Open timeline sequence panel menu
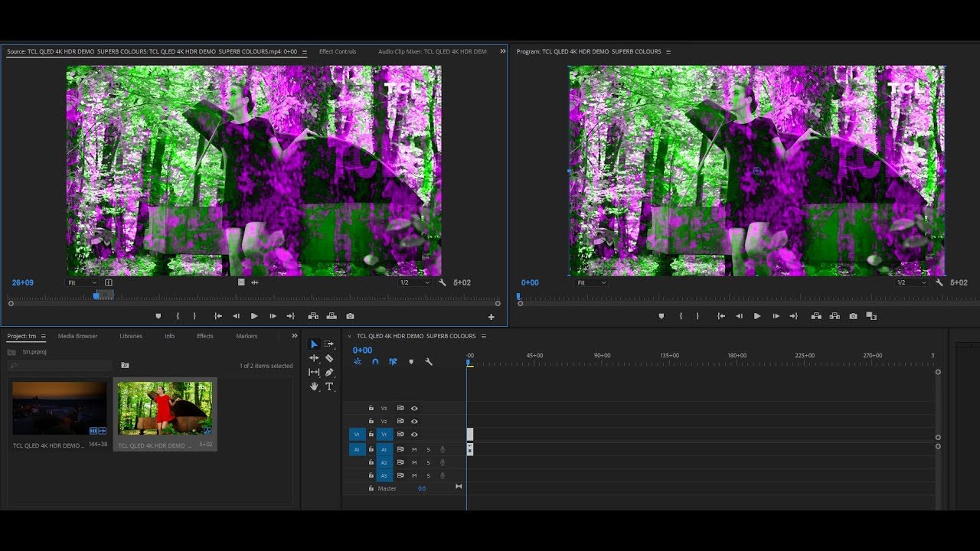This screenshot has width=980, height=551. tap(482, 336)
